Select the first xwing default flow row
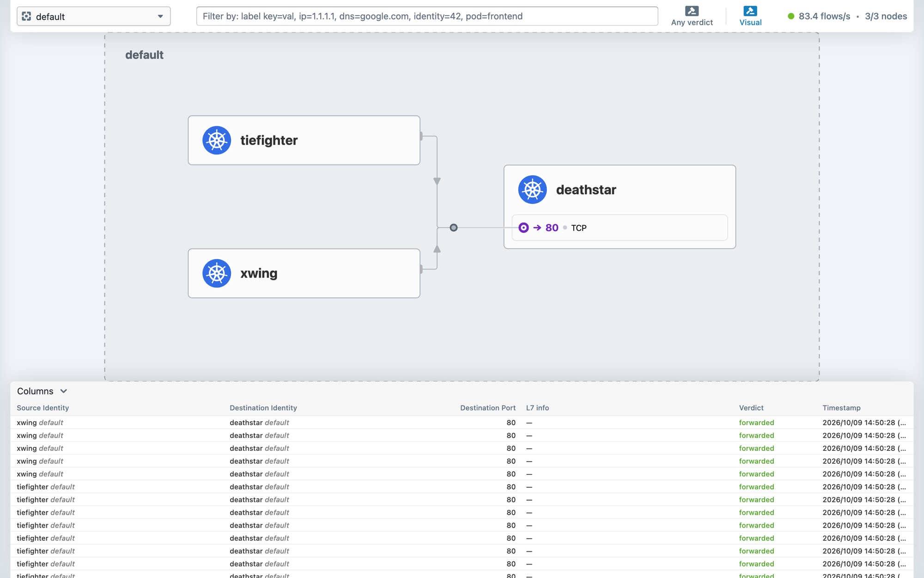Viewport: 924px width, 578px height. coord(462,423)
